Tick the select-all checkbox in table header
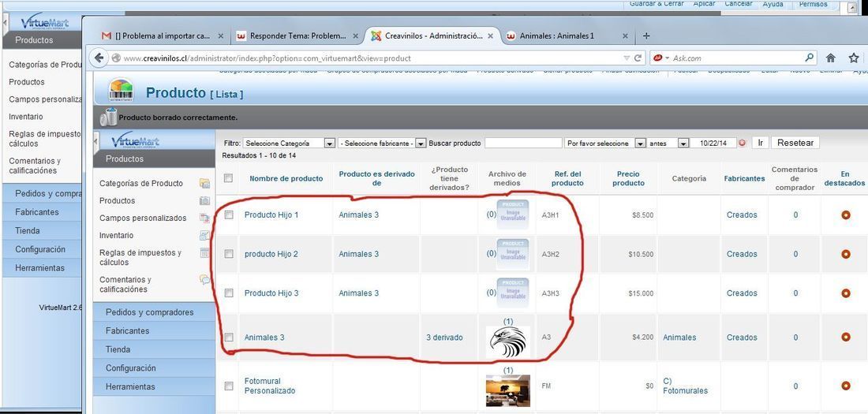The width and height of the screenshot is (868, 414). pos(228,178)
